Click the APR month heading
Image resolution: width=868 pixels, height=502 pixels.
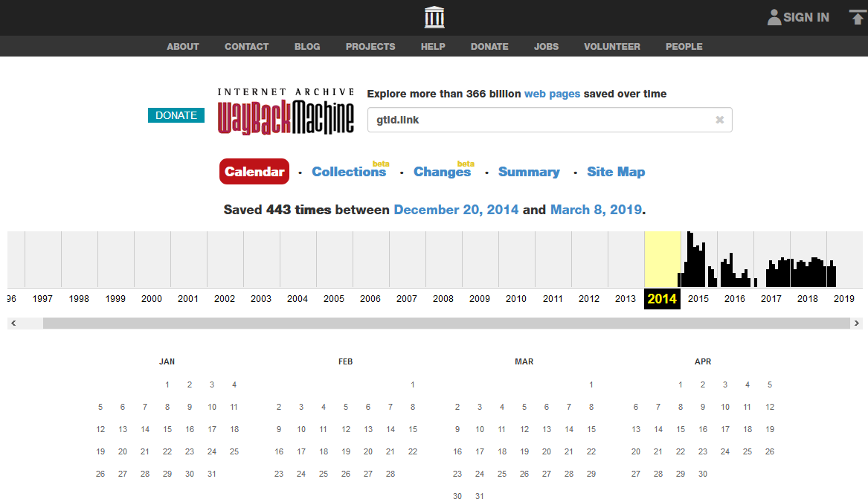[x=703, y=361]
